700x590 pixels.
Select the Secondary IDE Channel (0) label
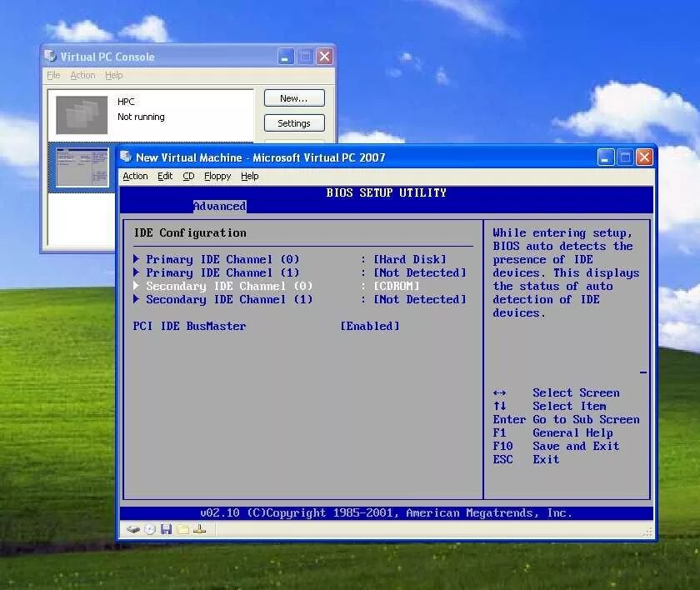(229, 286)
